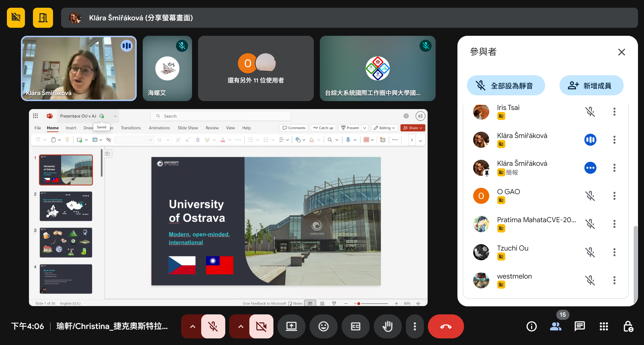The width and height of the screenshot is (644, 345).
Task: Open the activities grid icon
Action: tap(604, 326)
